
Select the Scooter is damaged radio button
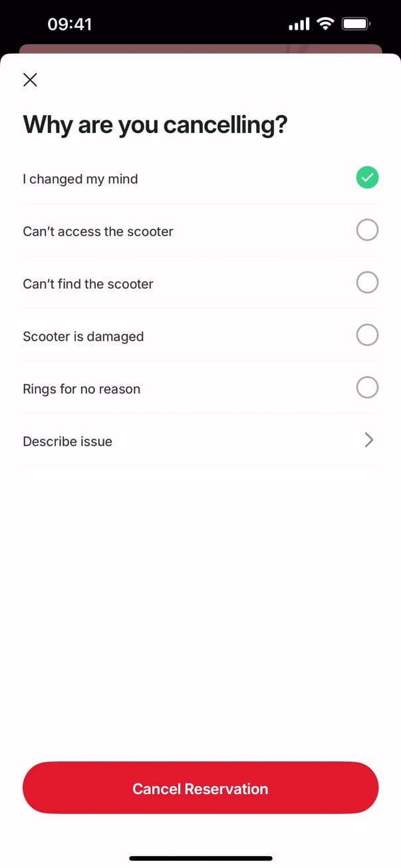pyautogui.click(x=367, y=335)
